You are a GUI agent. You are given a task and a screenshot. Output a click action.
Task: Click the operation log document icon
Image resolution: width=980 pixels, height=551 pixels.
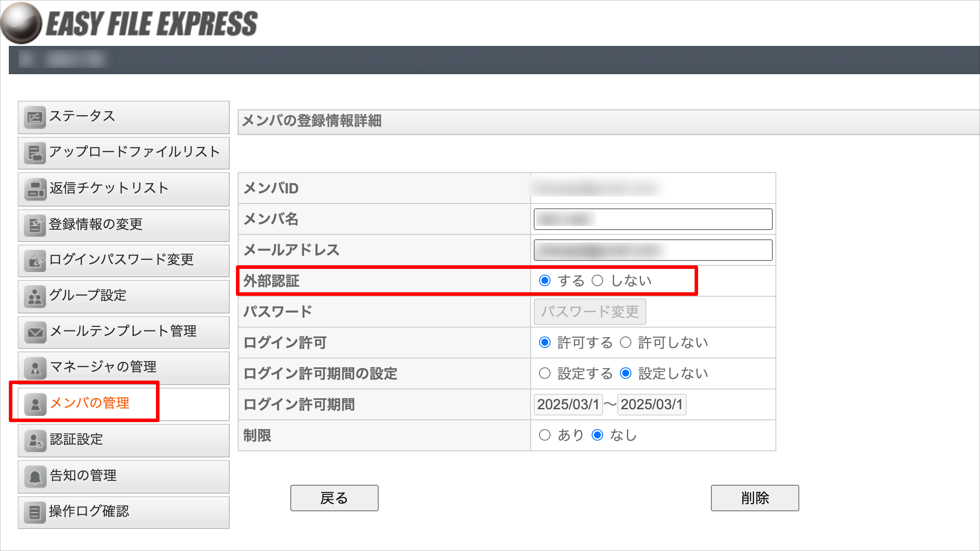[x=34, y=512]
